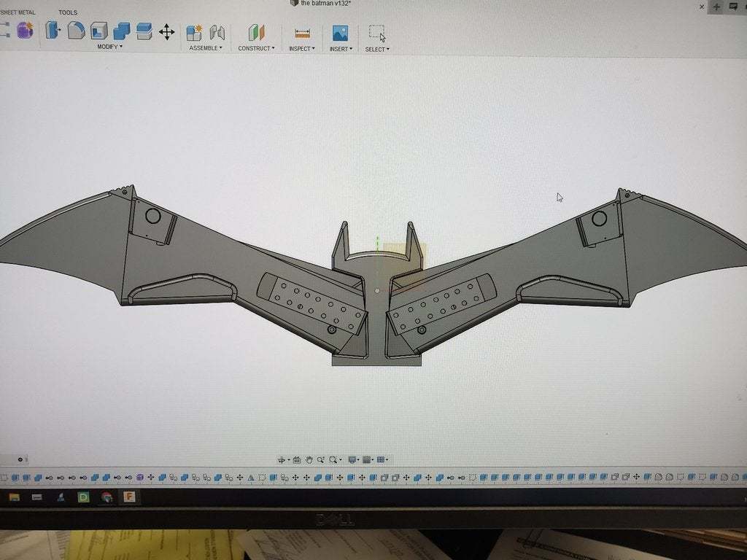747x560 pixels.
Task: Click the Insert menu button
Action: point(340,47)
